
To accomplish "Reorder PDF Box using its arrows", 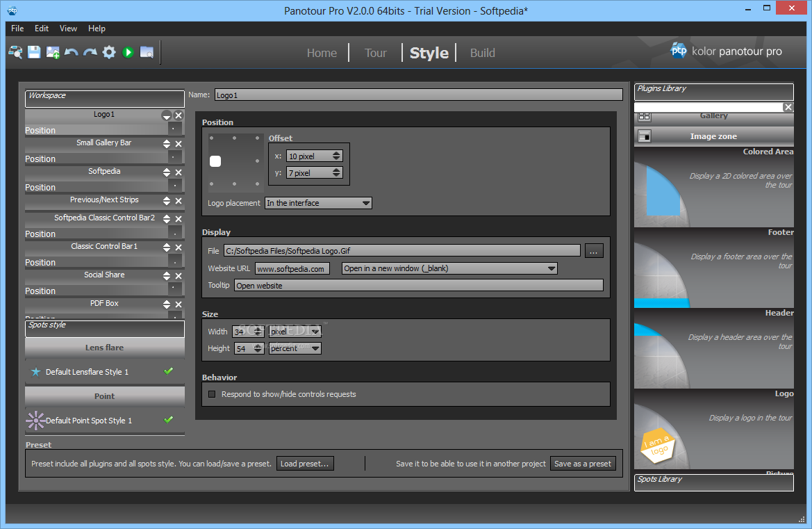I will pyautogui.click(x=166, y=304).
